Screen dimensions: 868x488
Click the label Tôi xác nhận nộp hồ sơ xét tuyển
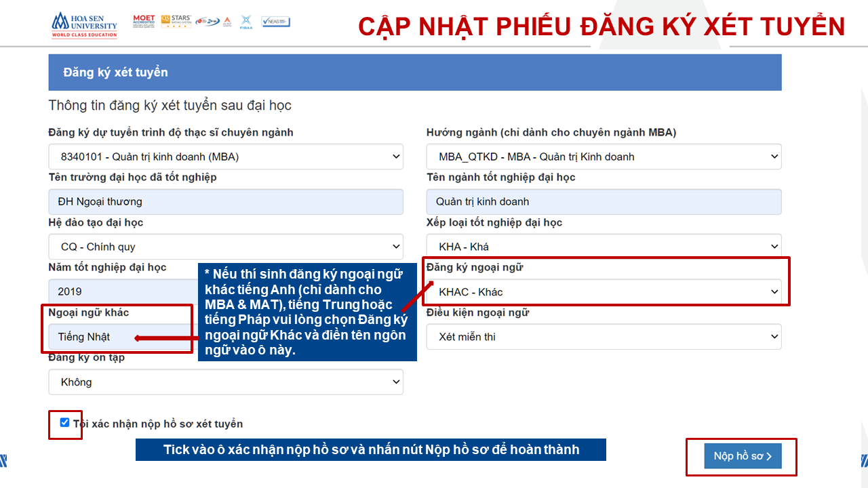tap(158, 424)
